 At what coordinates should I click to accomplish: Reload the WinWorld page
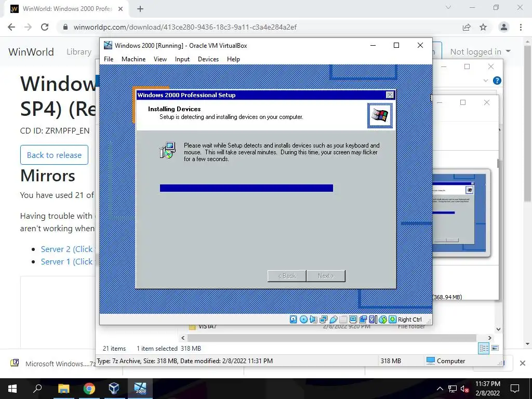click(x=45, y=27)
